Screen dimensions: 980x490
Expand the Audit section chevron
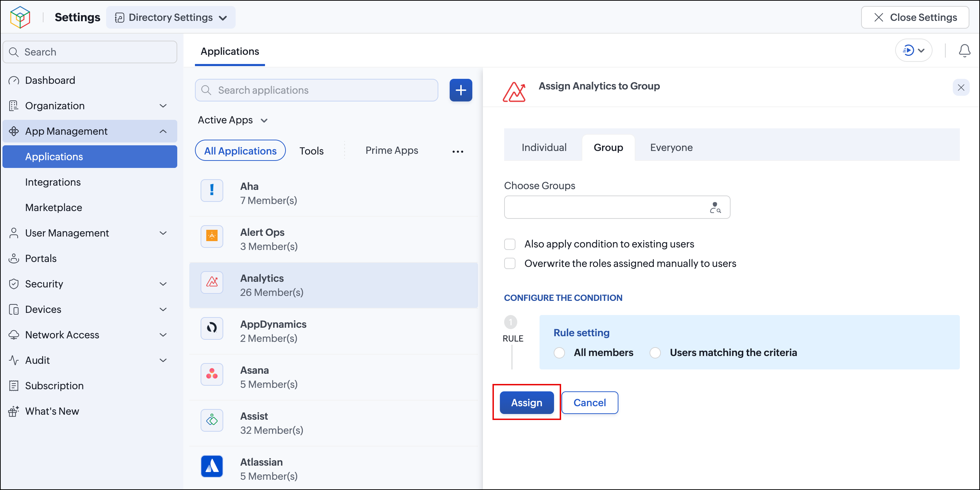(x=163, y=360)
